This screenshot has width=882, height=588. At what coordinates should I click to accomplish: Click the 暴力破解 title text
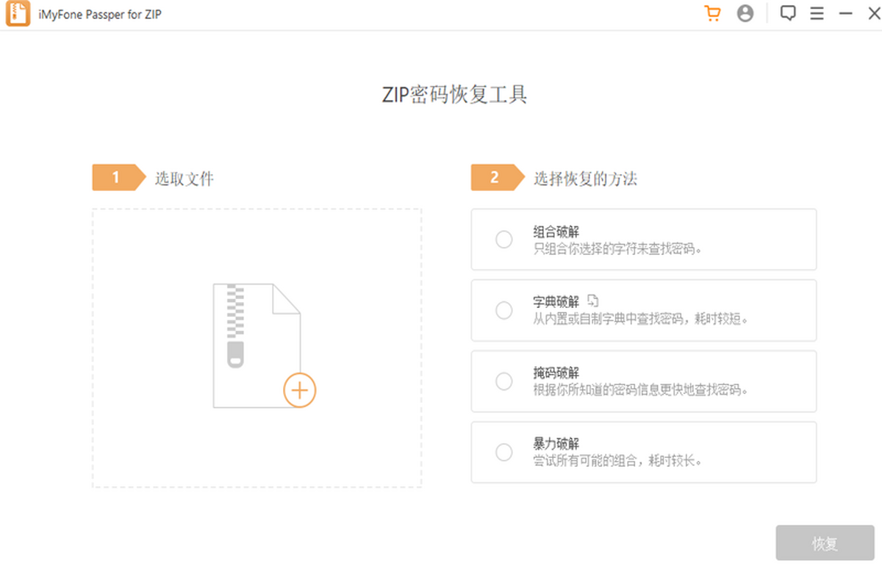556,444
